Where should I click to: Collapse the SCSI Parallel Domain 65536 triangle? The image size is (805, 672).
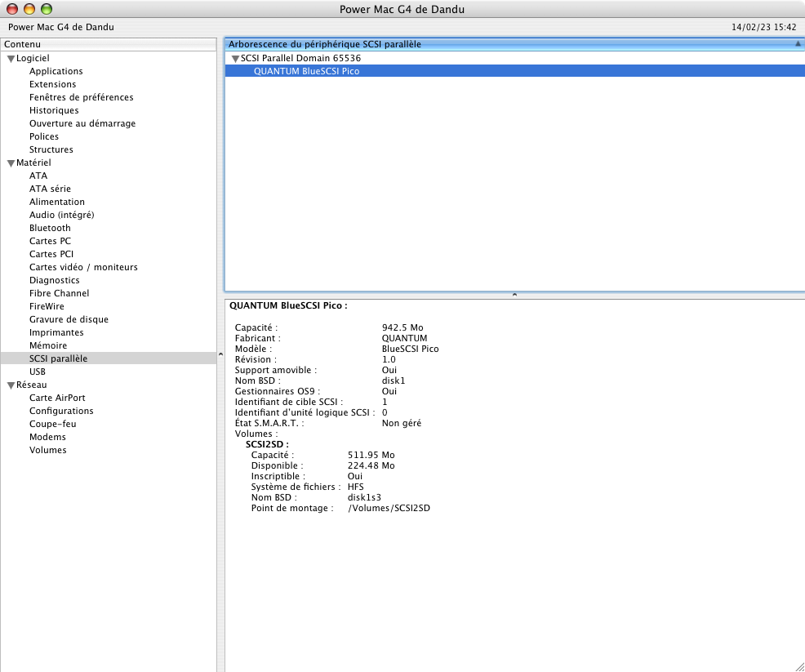click(x=235, y=59)
